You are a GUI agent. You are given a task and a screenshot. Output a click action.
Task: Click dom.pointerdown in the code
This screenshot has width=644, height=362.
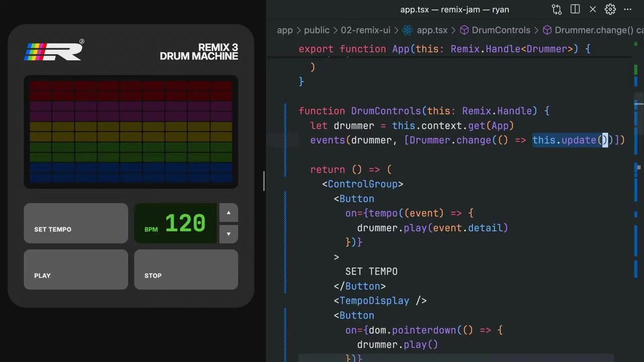coord(413,330)
